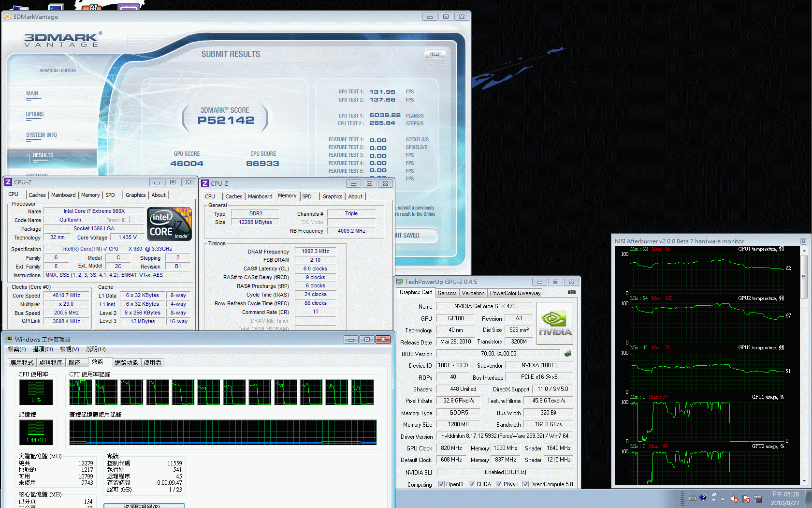
Task: Click the CPU score 86933
Action: (263, 164)
